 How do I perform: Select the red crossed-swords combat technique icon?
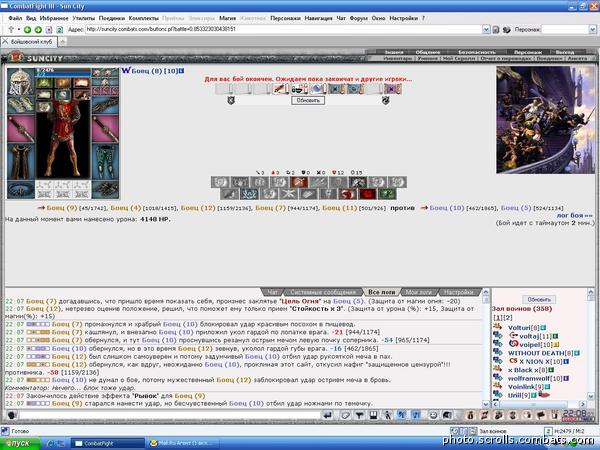tap(299, 182)
